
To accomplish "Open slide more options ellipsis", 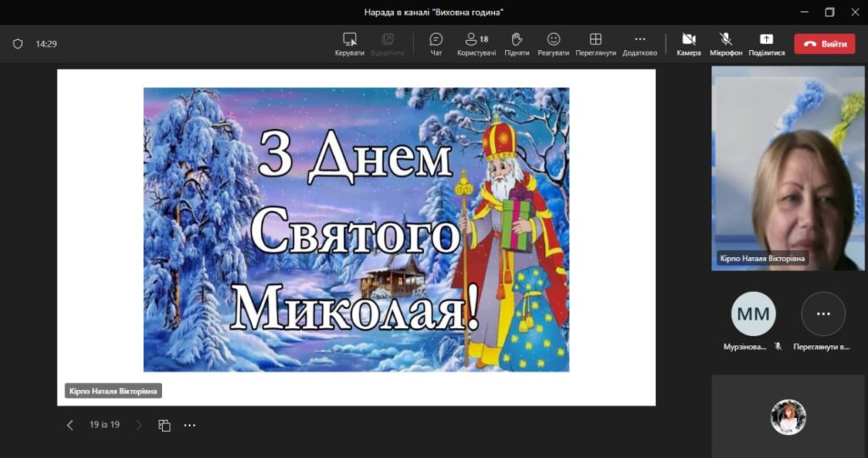I will [x=190, y=425].
